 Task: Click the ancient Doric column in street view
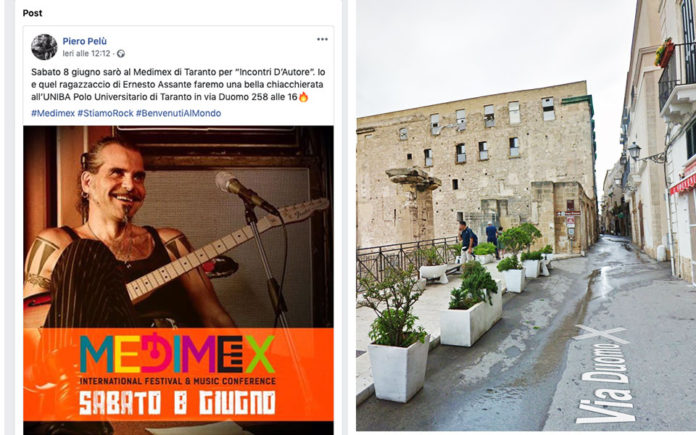pos(414,206)
